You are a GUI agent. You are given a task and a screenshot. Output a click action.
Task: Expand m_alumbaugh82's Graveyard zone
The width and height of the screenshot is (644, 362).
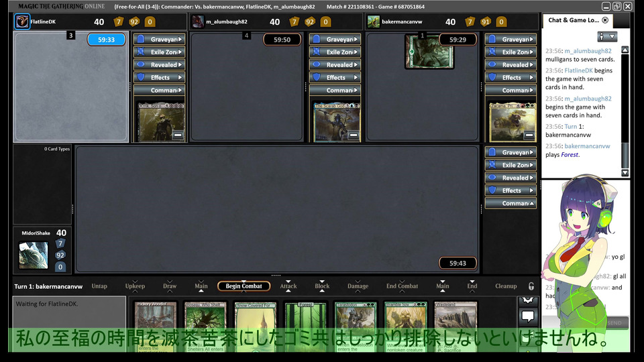pyautogui.click(x=335, y=40)
